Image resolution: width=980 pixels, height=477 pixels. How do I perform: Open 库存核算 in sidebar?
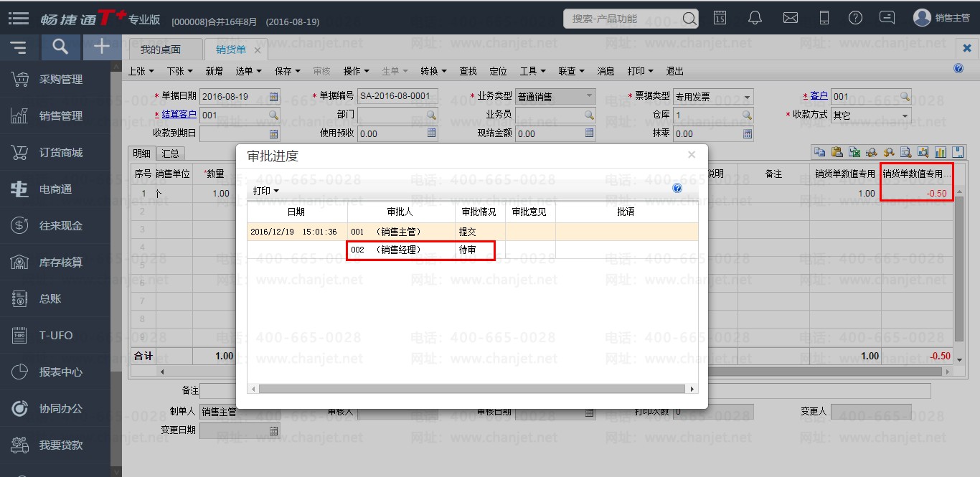(x=55, y=262)
